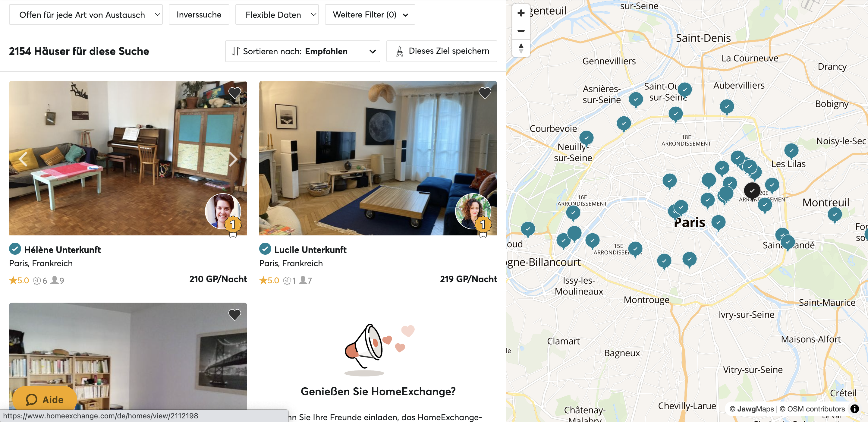
Task: Favorite Hélène Unterkunft with heart
Action: click(x=234, y=93)
